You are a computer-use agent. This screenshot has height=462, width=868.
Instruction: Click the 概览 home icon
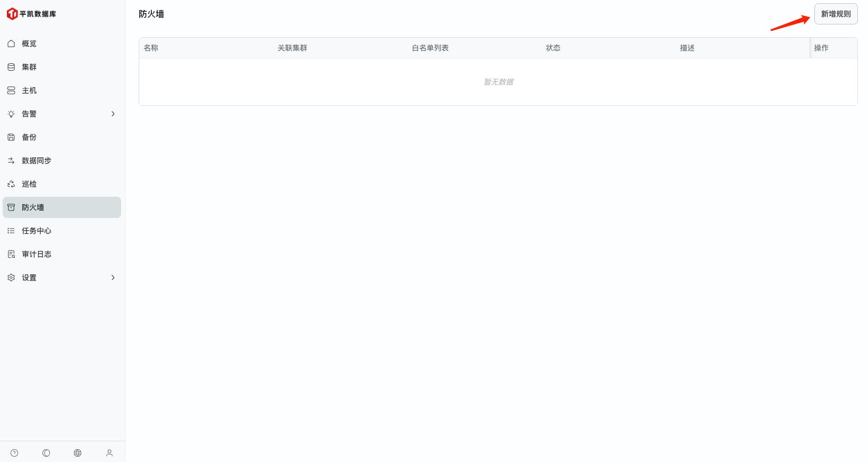(11, 44)
